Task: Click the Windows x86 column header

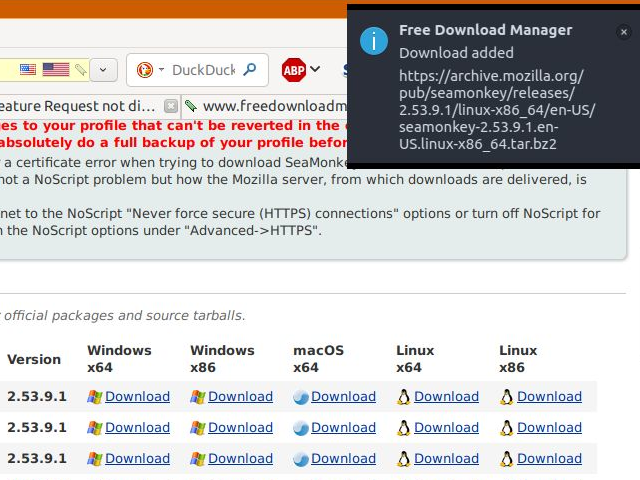Action: click(222, 359)
